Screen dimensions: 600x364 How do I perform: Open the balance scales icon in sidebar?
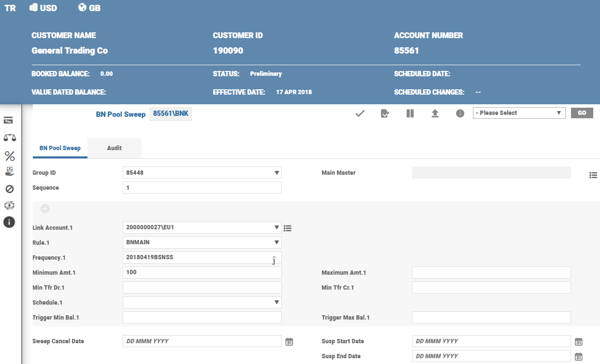tap(9, 138)
